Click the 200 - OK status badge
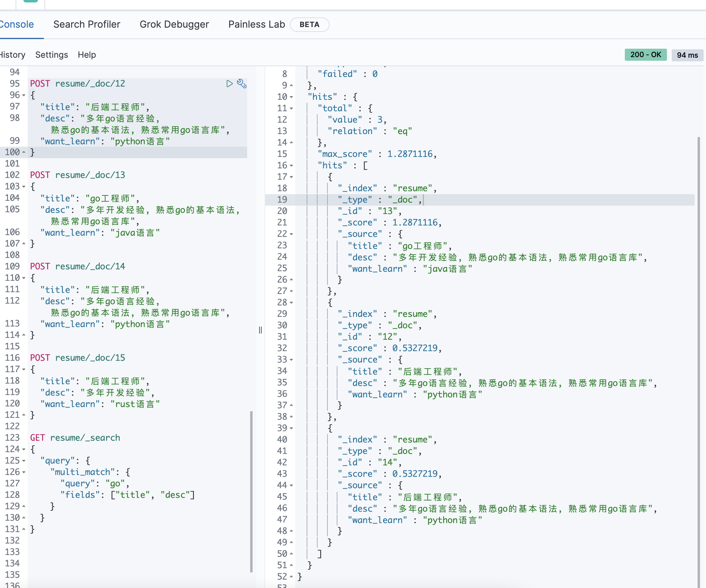706x588 pixels. 646,55
